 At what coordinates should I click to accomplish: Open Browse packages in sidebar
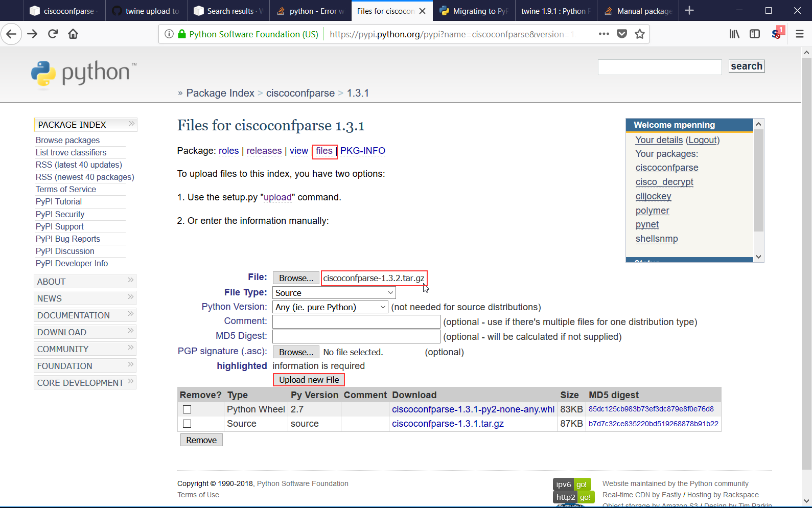point(68,140)
